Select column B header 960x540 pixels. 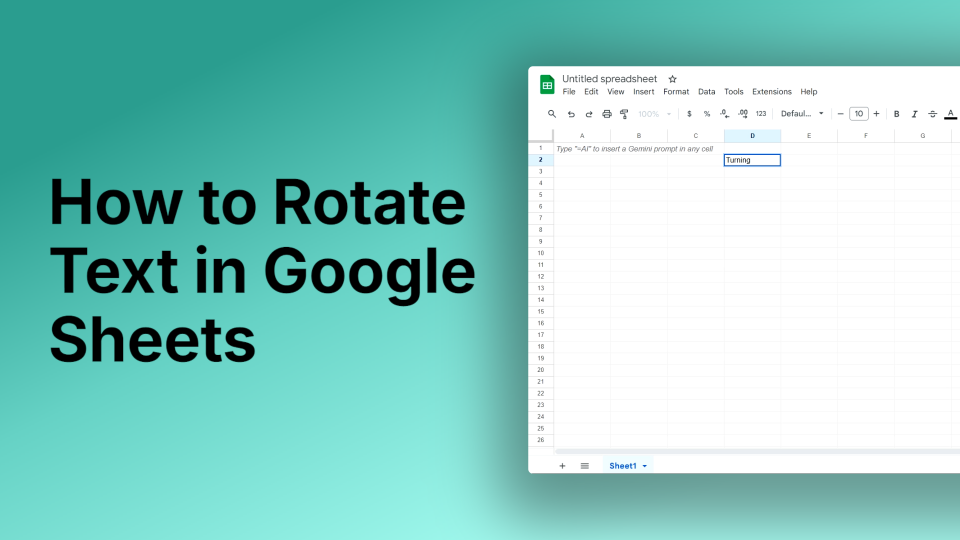pyautogui.click(x=639, y=136)
